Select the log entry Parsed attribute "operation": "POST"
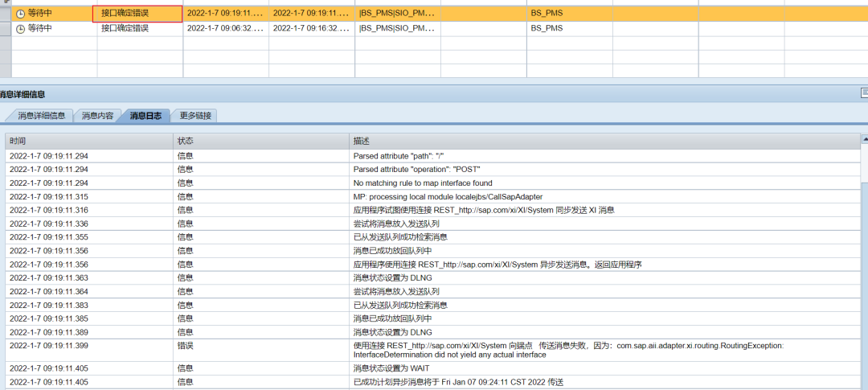 click(x=417, y=169)
